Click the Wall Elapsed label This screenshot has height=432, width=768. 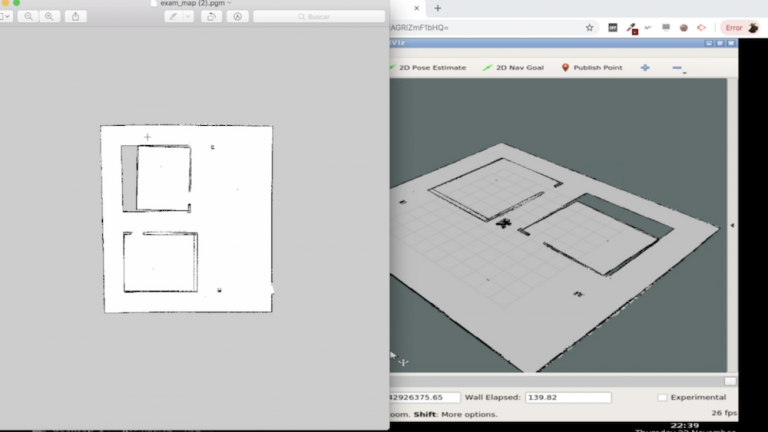(x=492, y=397)
